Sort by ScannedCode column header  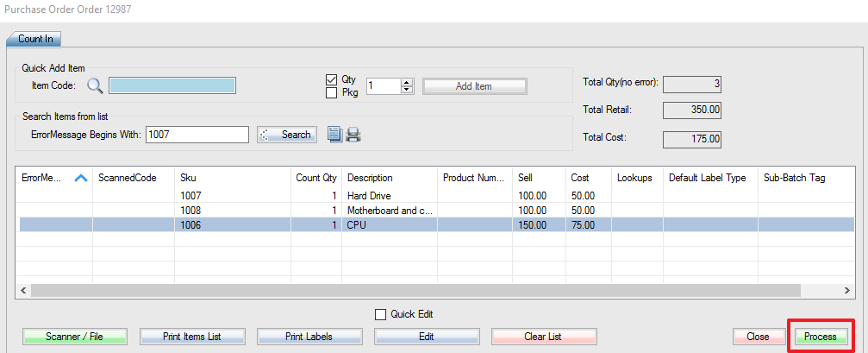point(134,178)
